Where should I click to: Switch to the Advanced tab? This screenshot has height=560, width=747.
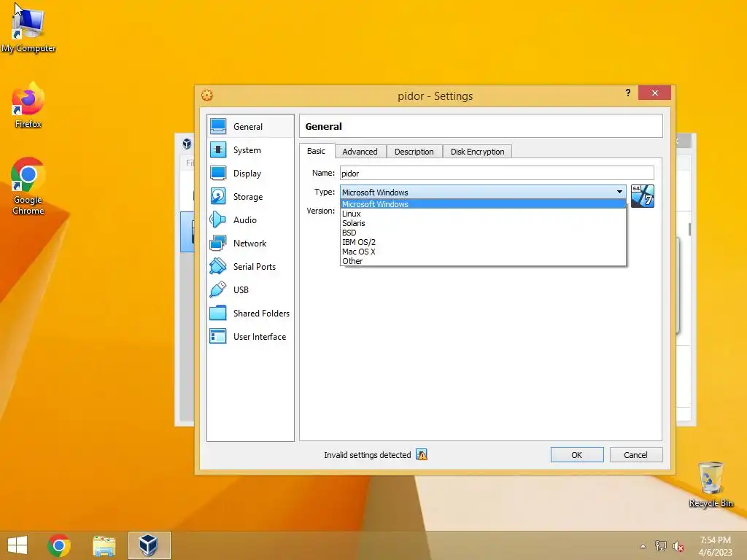[360, 152]
